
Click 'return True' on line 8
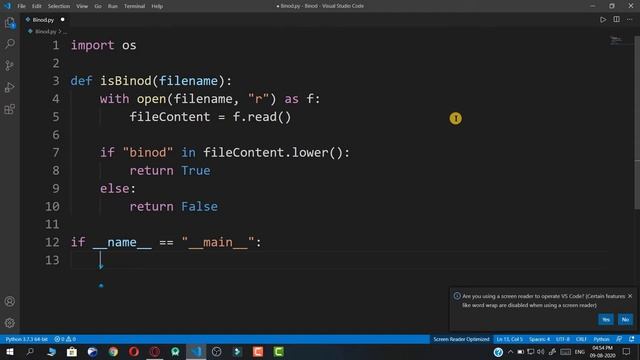(x=170, y=171)
